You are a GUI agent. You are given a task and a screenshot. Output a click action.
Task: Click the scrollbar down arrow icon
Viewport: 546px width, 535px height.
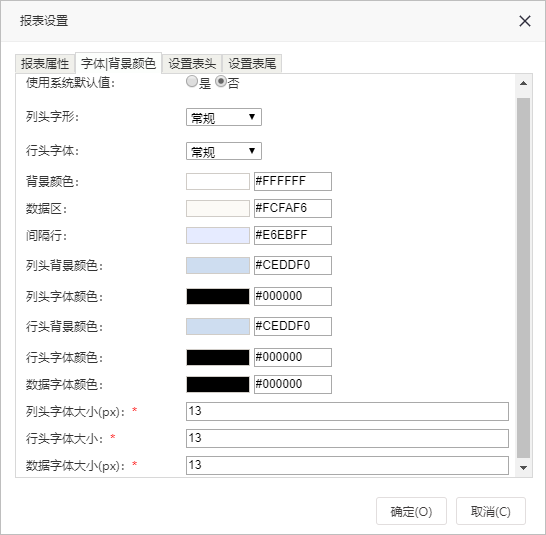(523, 467)
